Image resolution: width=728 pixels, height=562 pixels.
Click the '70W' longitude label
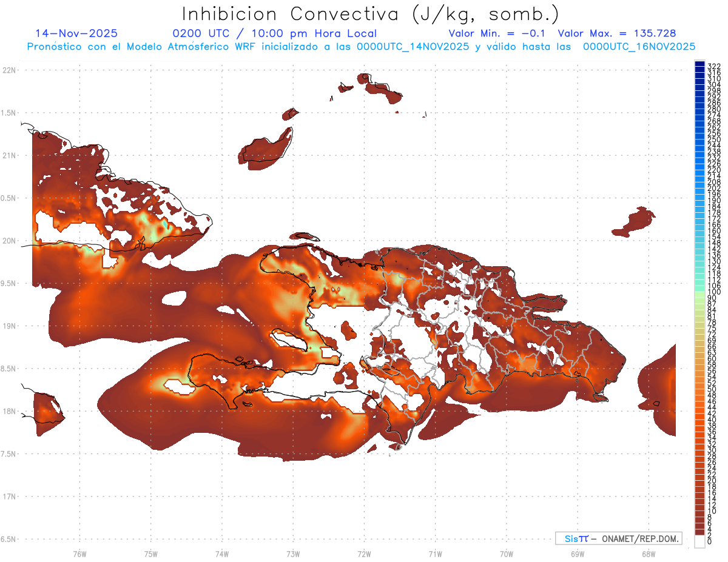(x=507, y=554)
